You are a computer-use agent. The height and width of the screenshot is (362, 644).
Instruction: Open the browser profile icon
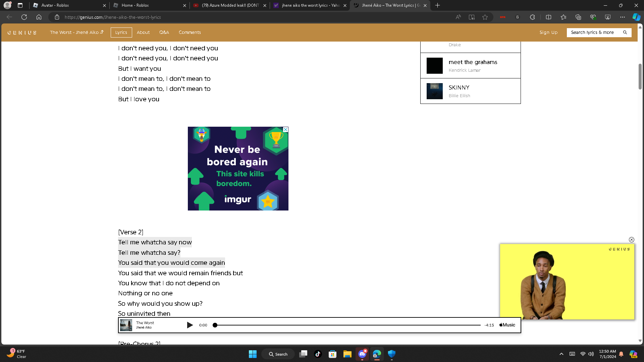pyautogui.click(x=7, y=5)
